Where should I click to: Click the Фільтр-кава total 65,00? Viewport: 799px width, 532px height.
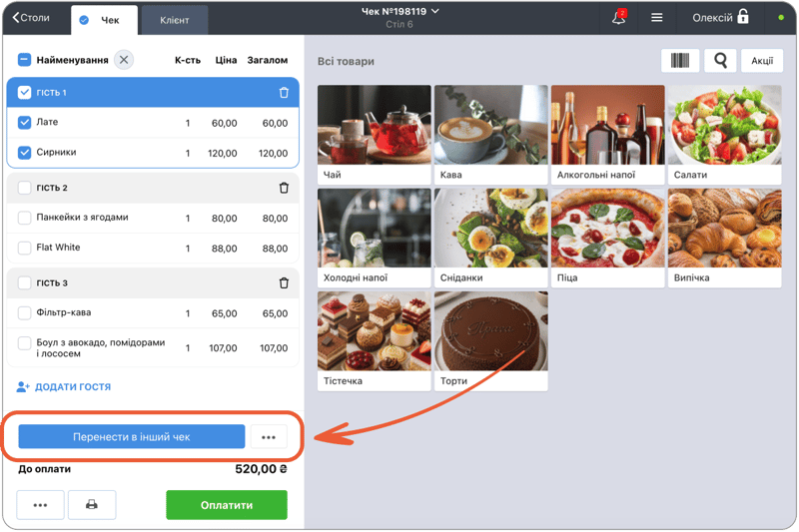coord(276,313)
